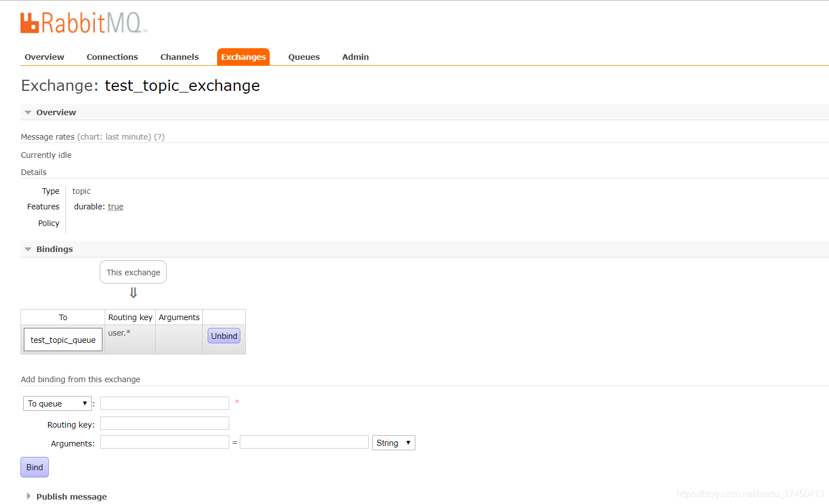Click the (?) help link for message rates
The image size is (829, 504).
[159, 137]
